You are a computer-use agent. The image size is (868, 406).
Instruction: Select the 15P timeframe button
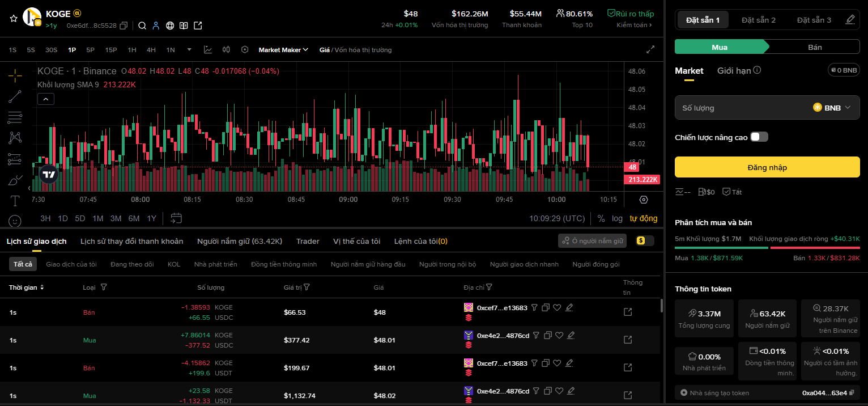click(x=110, y=50)
